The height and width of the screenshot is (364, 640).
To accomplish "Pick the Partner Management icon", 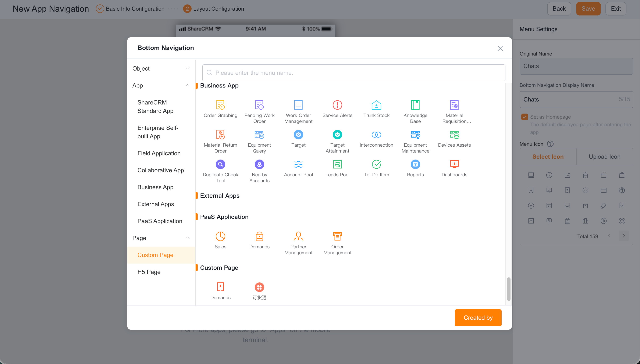I will point(298,236).
